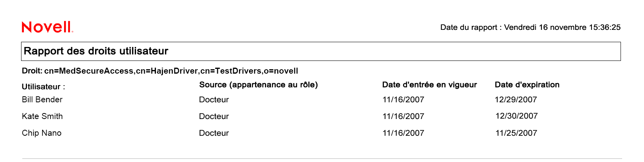Click the Droit cn=MedSecureAccess line

point(160,71)
